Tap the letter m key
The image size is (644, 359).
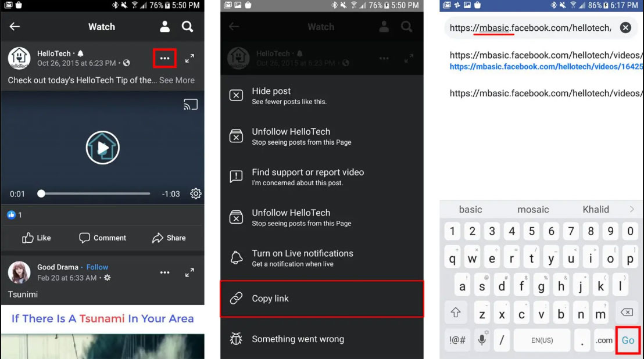[x=600, y=313]
